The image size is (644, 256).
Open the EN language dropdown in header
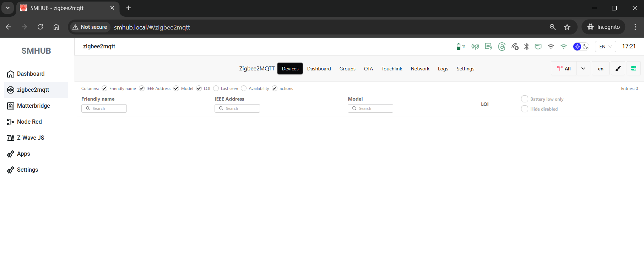point(605,47)
